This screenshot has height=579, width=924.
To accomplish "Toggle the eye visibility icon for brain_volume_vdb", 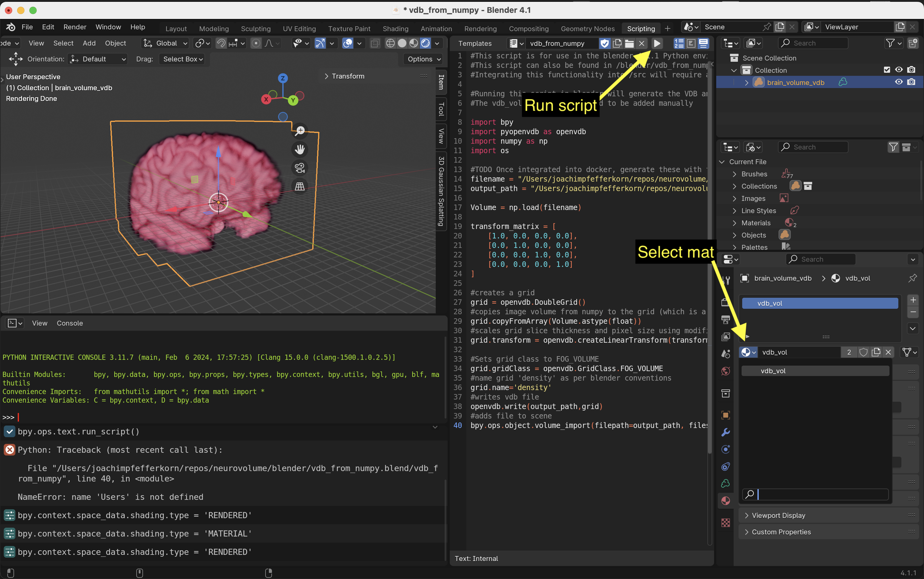I will point(898,82).
